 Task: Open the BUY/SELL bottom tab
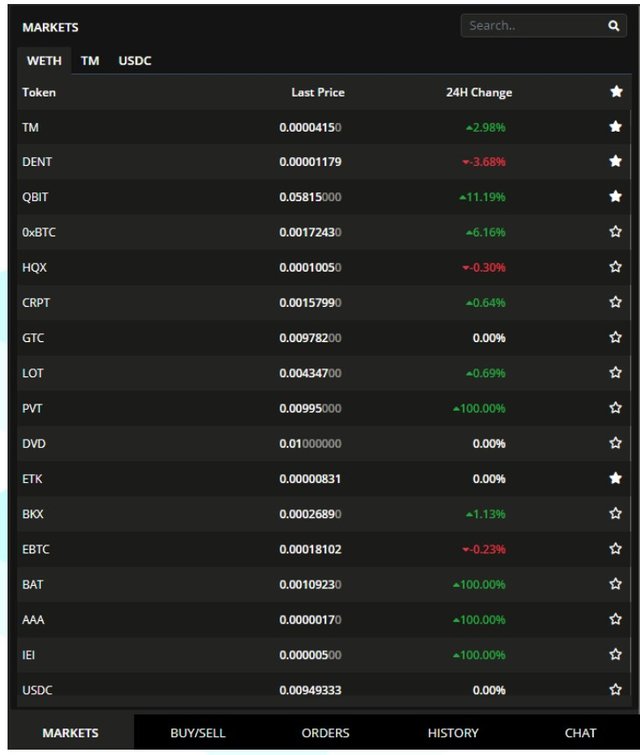pos(198,733)
